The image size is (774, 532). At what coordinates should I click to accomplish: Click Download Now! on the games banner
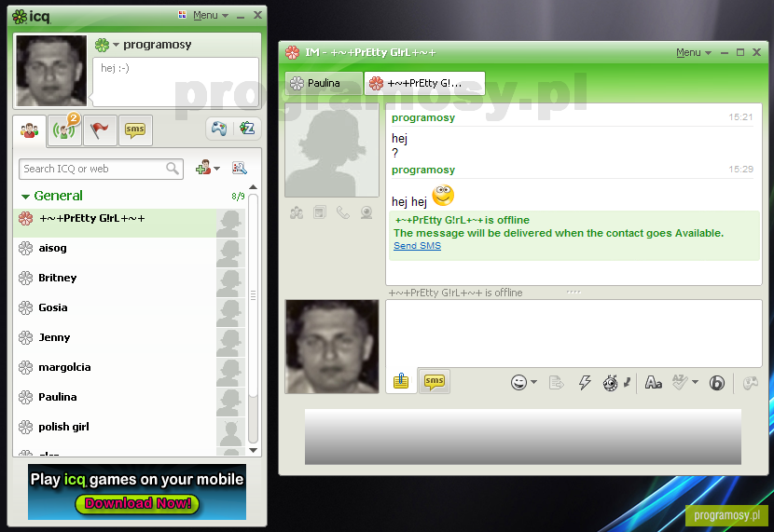(x=137, y=503)
